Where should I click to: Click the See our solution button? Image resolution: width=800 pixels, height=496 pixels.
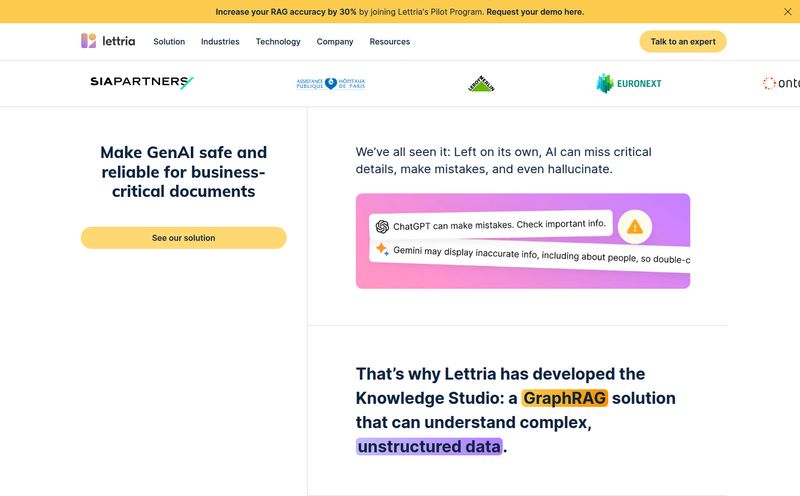click(184, 238)
